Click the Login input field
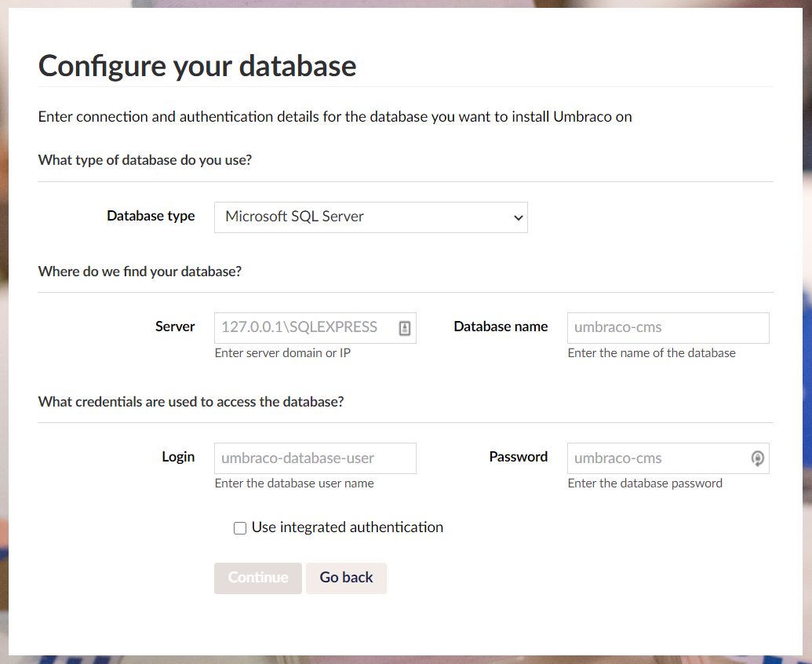Screen dimensions: 812x664 (315, 458)
